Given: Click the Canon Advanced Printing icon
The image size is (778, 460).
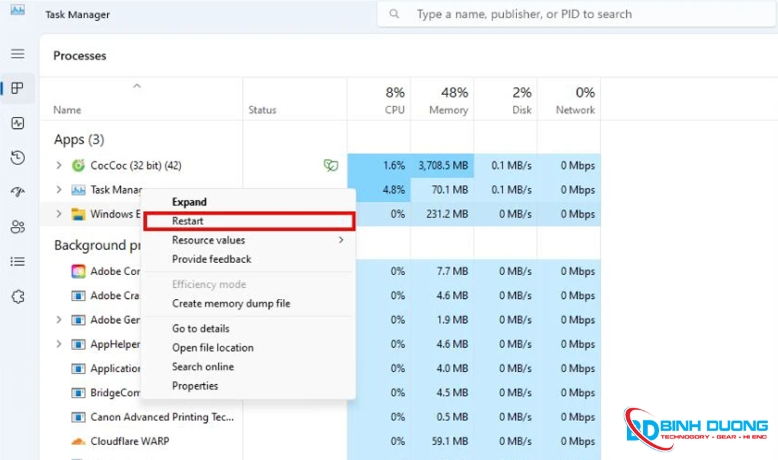Looking at the screenshot, I should [x=78, y=417].
